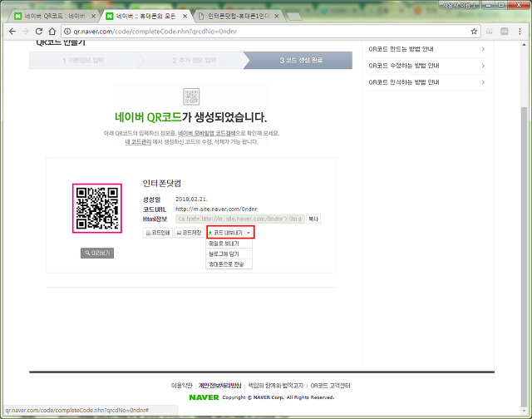Open the 코드 내보내기 dropdown

[230, 233]
